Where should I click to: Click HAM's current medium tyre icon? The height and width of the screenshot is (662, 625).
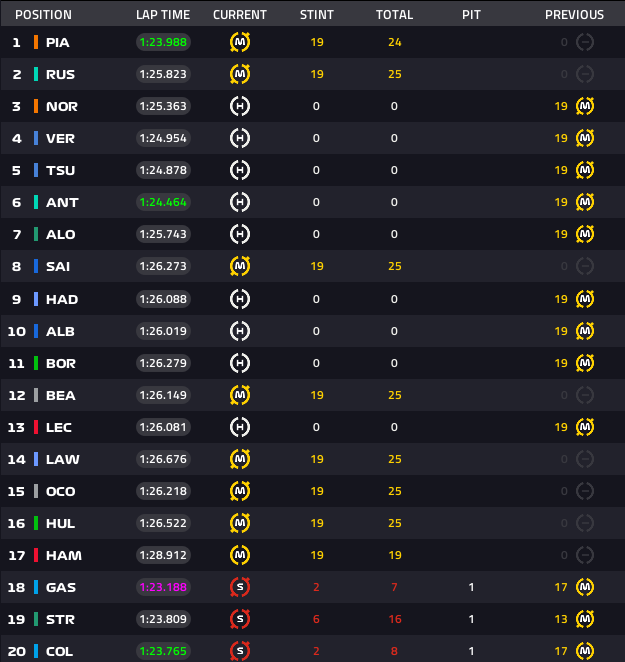click(x=240, y=555)
